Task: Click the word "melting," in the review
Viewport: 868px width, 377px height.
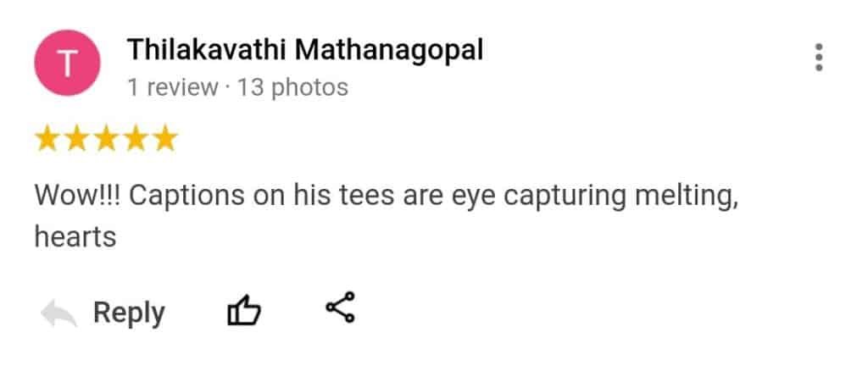Action: (x=675, y=197)
